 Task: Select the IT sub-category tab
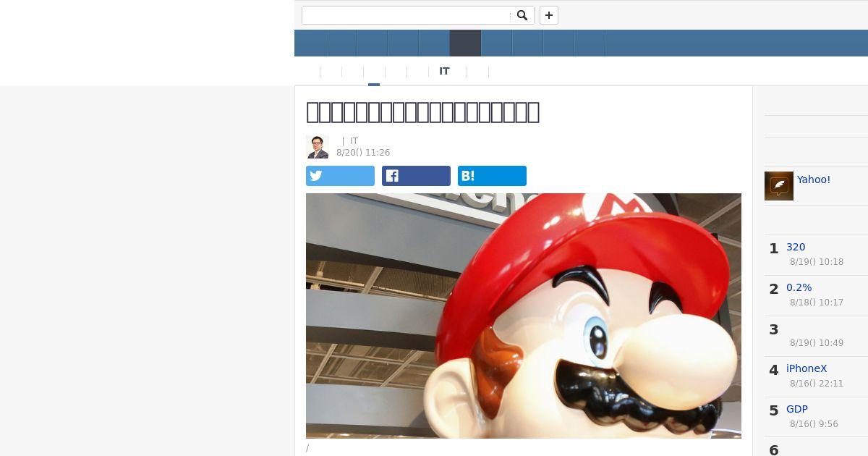point(444,71)
